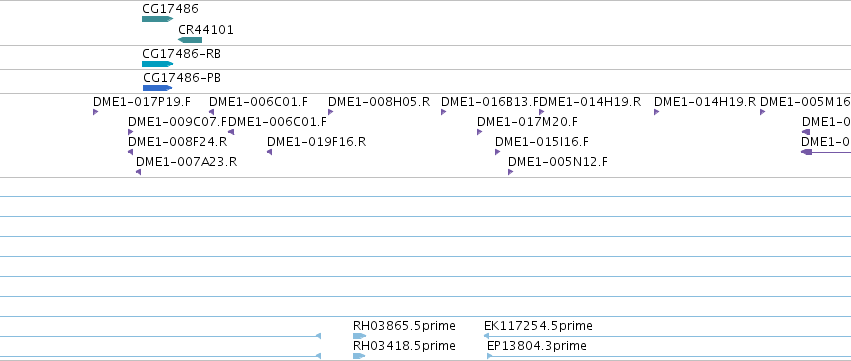The height and width of the screenshot is (361, 851).
Task: Select the DME1-015I16.F marker triangle
Action: (x=497, y=152)
